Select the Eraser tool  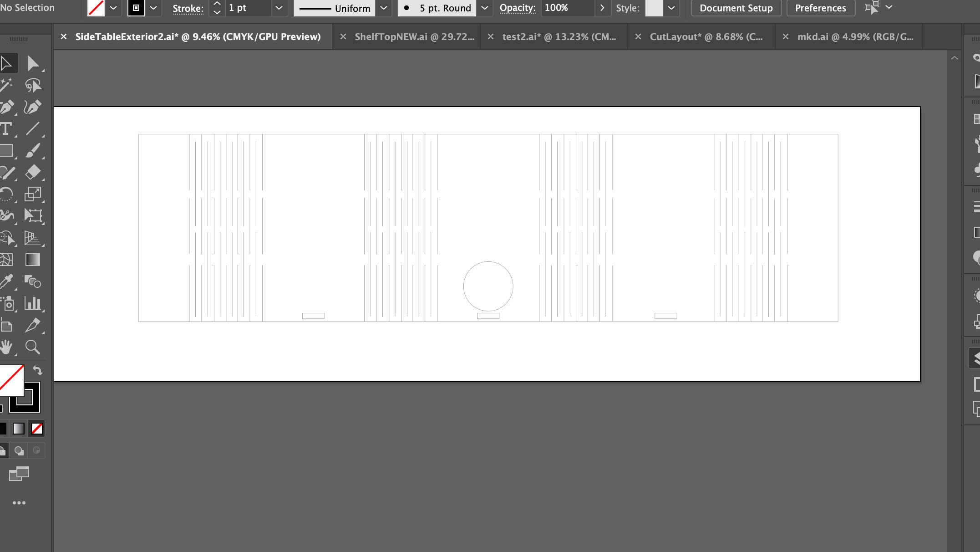(x=33, y=173)
